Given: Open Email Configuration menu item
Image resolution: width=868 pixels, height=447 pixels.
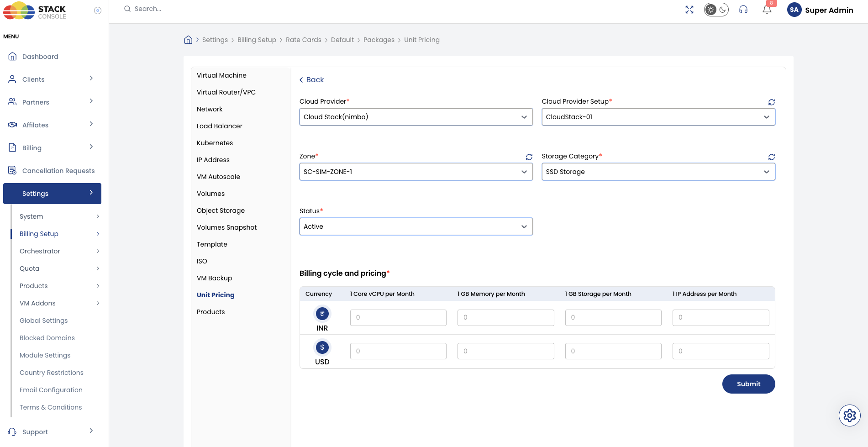Looking at the screenshot, I should (51, 390).
